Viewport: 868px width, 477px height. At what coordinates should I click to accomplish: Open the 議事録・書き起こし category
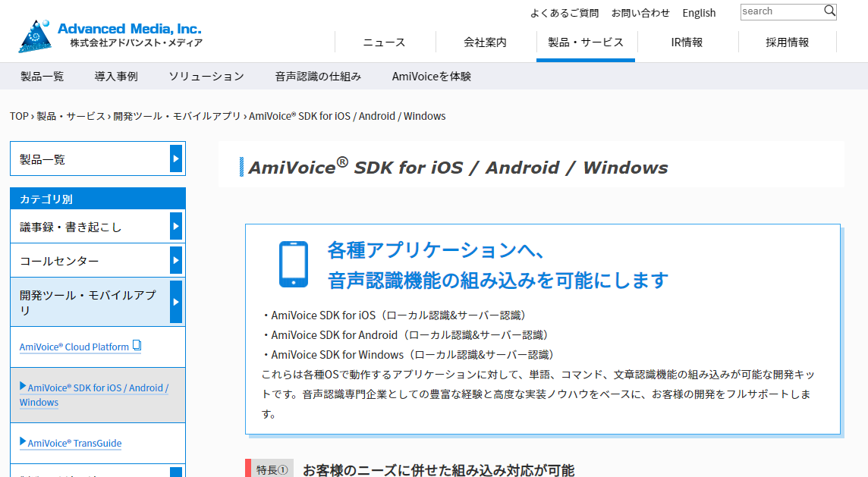click(x=71, y=227)
